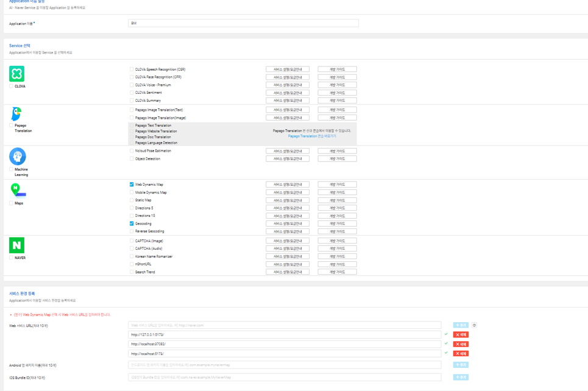Click the add button for Web service URL
588x391 pixels.
click(461, 325)
